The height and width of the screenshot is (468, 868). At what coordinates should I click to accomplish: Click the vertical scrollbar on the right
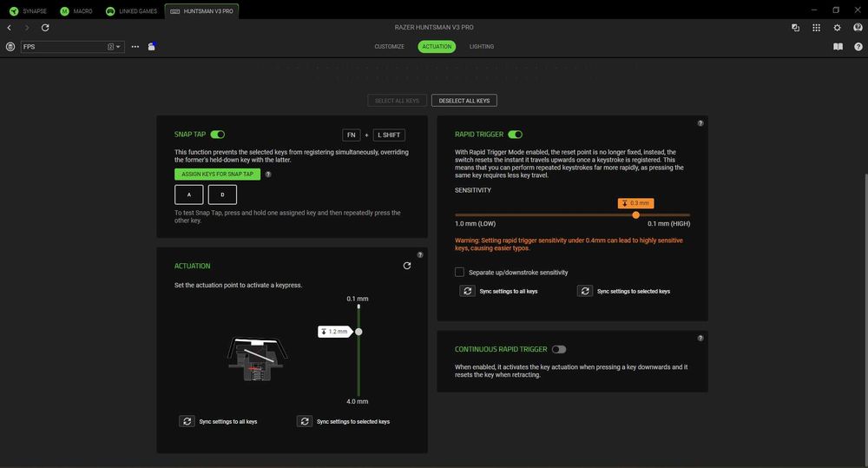[865, 319]
